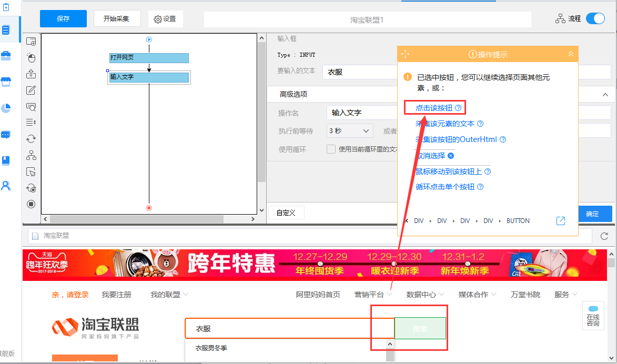Collapse the 操作提示 panel
Screen dimensions: 617x364
pyautogui.click(x=571, y=54)
